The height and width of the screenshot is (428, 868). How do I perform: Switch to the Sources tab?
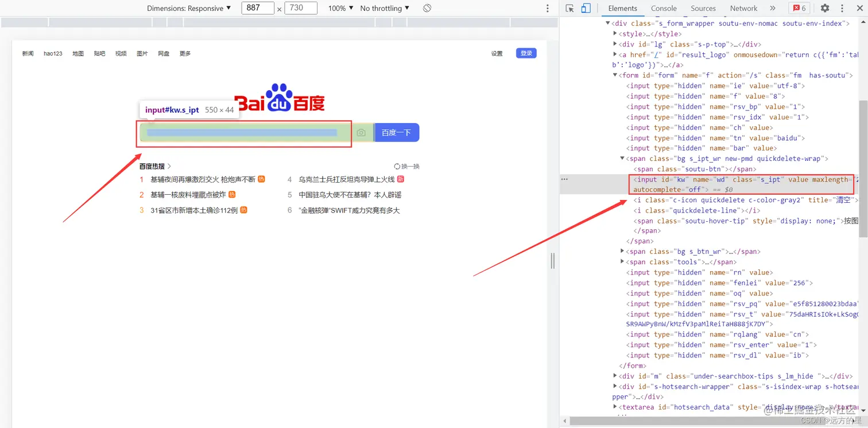703,8
